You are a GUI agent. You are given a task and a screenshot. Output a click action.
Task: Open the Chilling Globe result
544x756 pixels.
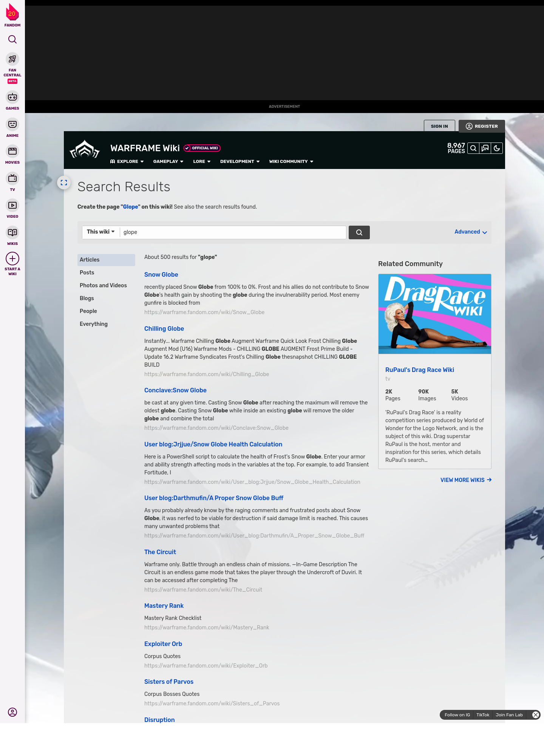click(164, 329)
